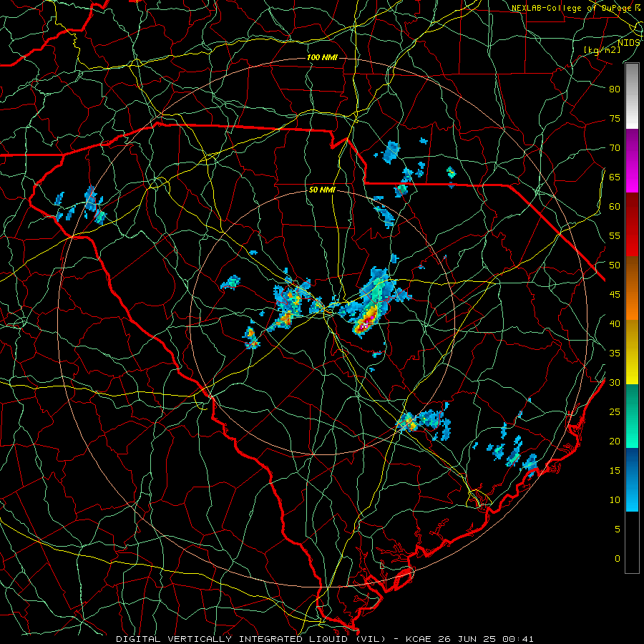Click the 15 value on the VIL scale
The height and width of the screenshot is (644, 644).
pos(615,470)
